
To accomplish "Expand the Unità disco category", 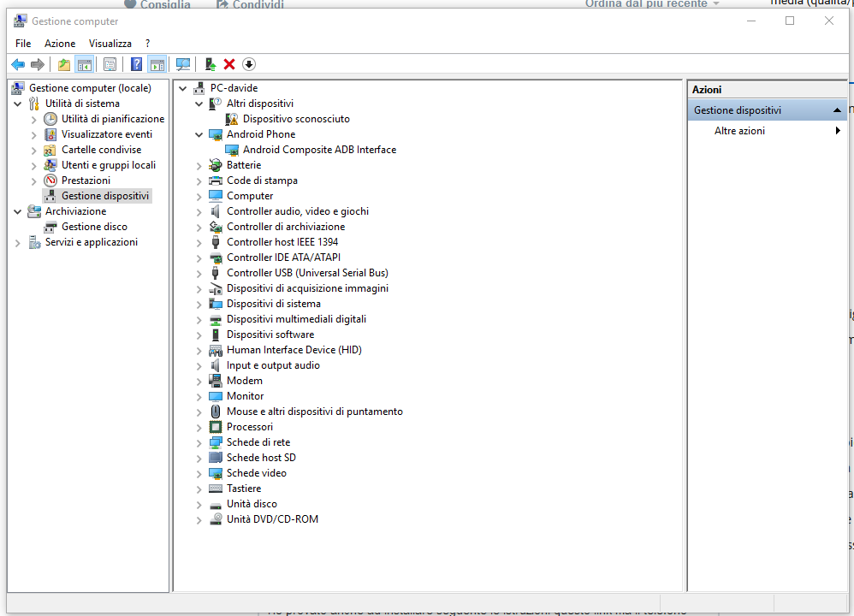I will pyautogui.click(x=199, y=504).
